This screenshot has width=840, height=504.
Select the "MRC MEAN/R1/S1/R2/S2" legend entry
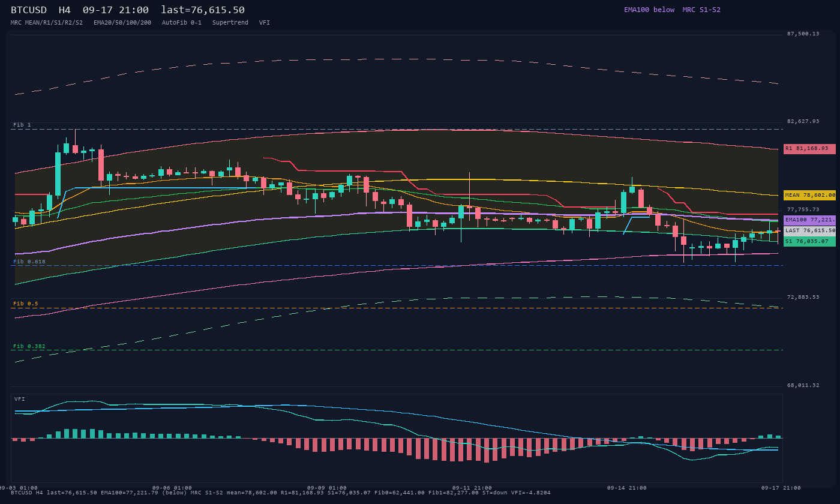tap(47, 23)
